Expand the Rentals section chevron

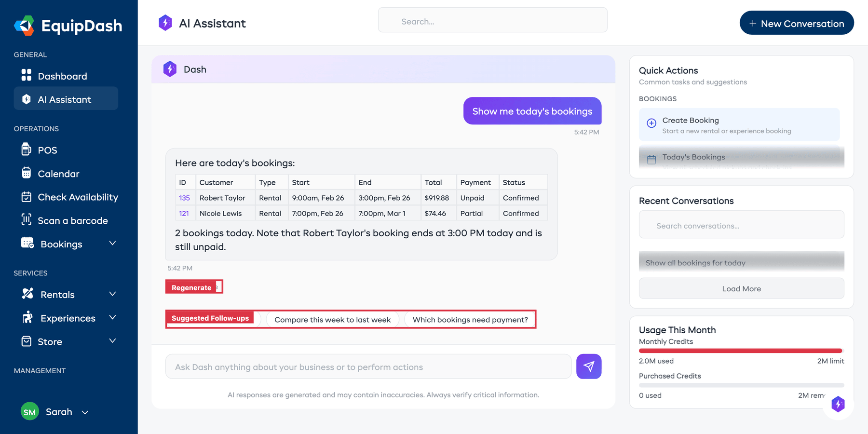click(x=112, y=294)
